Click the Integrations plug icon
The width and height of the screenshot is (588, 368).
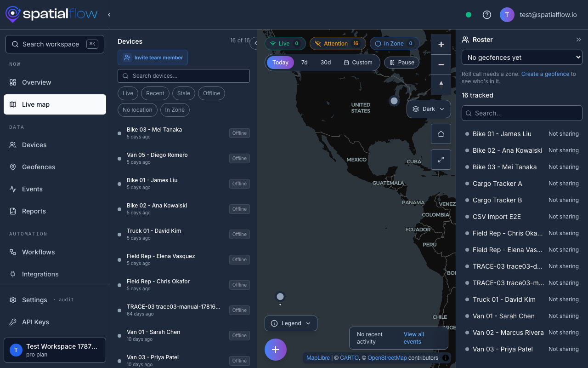pyautogui.click(x=13, y=274)
